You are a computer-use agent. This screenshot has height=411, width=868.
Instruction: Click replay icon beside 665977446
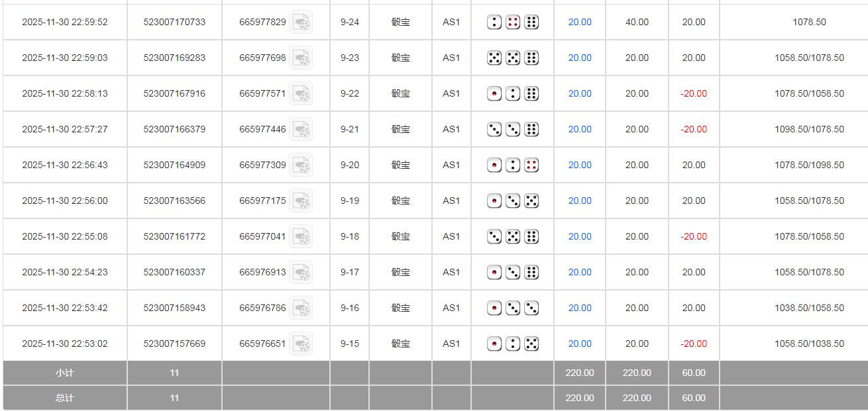point(301,130)
